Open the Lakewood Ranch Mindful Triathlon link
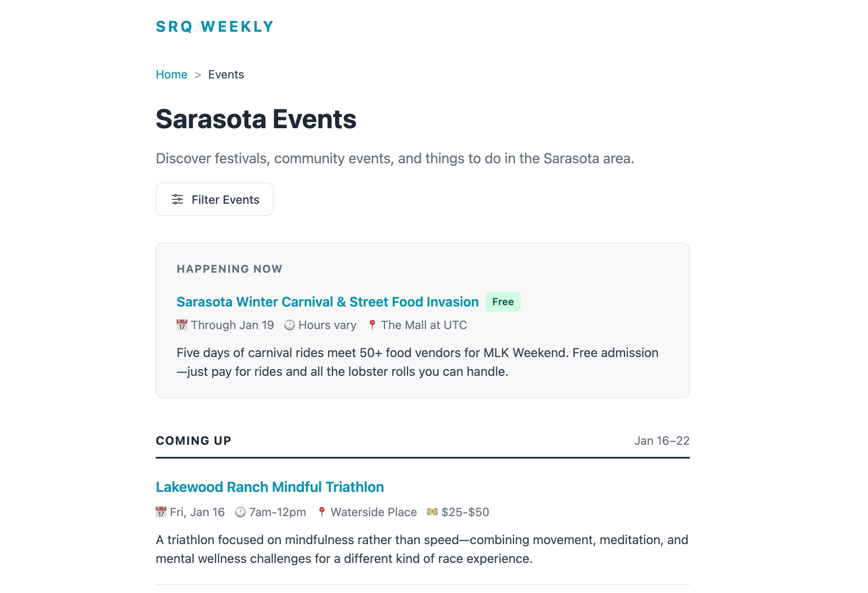Image resolution: width=868 pixels, height=593 pixels. [x=270, y=487]
